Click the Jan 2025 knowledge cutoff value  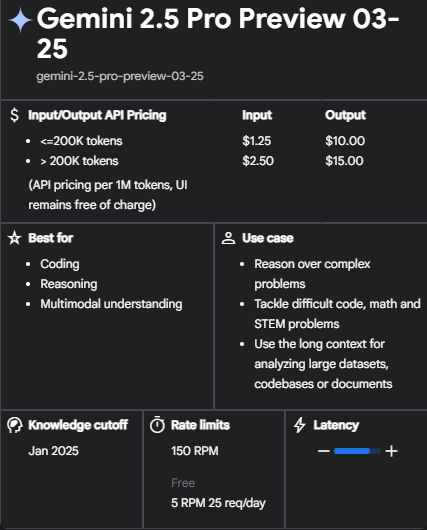tap(53, 451)
